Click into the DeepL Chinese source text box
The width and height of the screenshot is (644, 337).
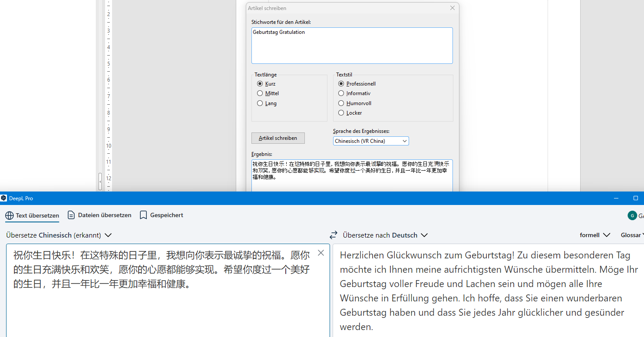168,291
